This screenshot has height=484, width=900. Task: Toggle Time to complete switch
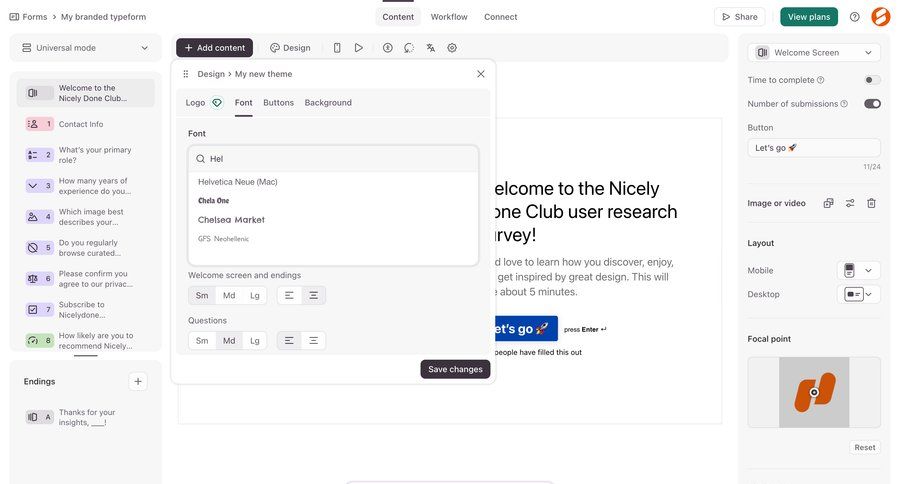872,80
